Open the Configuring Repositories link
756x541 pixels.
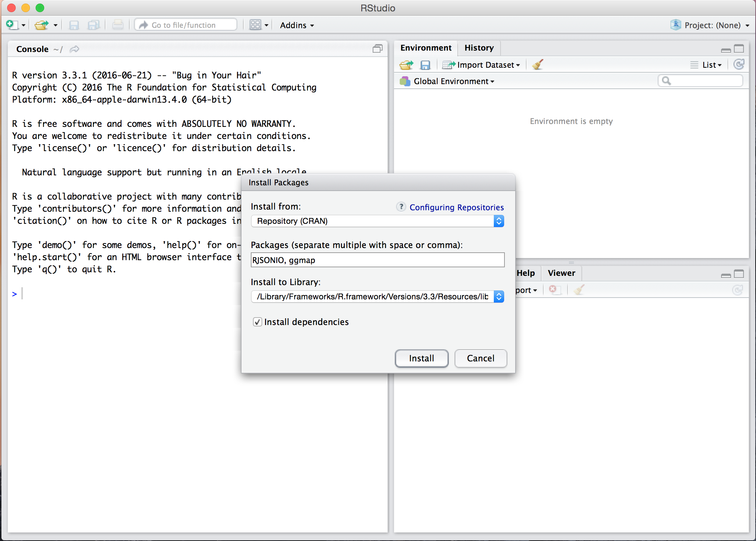point(456,207)
